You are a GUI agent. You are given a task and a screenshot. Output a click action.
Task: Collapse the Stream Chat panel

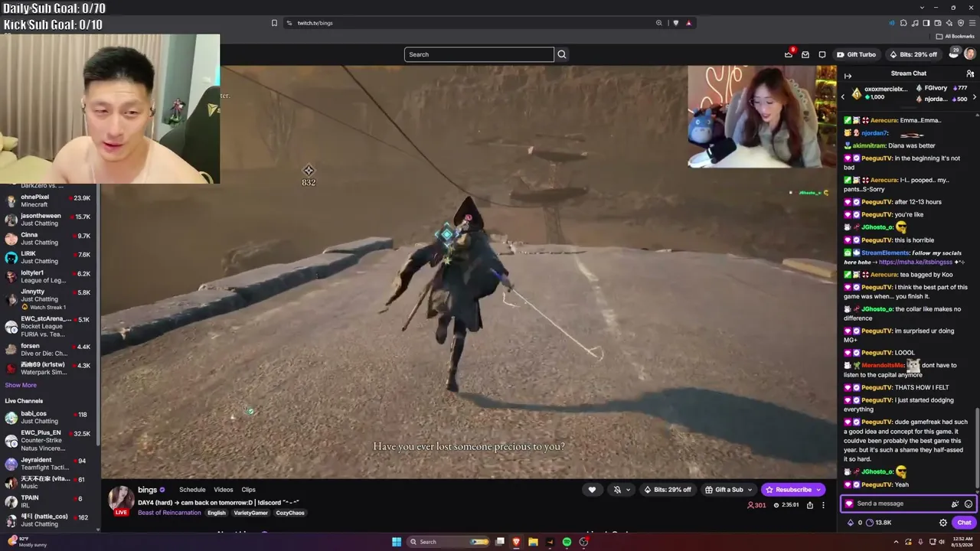[848, 75]
